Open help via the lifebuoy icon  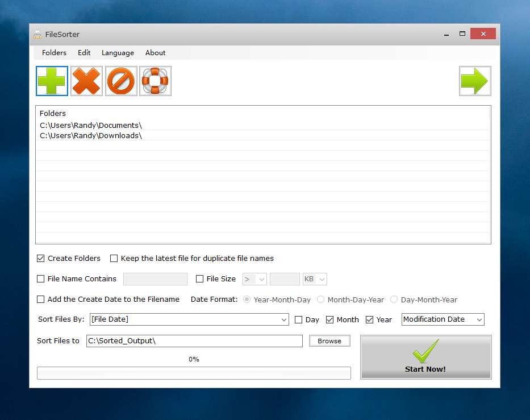(155, 81)
